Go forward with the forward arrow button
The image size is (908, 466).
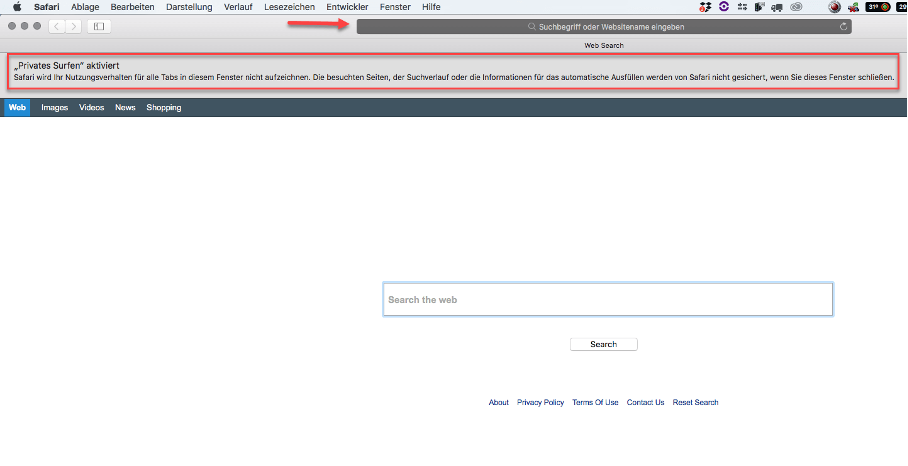click(x=74, y=26)
